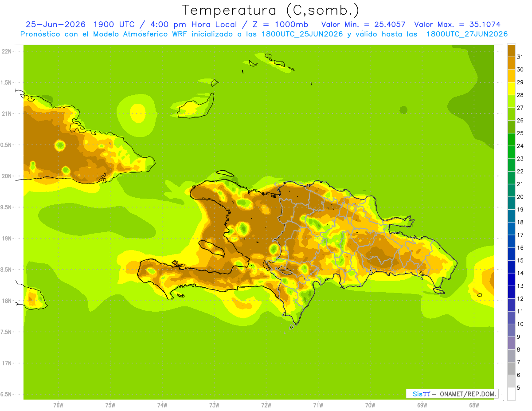Click the '17N' latitude label
Screen dimensions: 532x411
[x=6, y=363]
